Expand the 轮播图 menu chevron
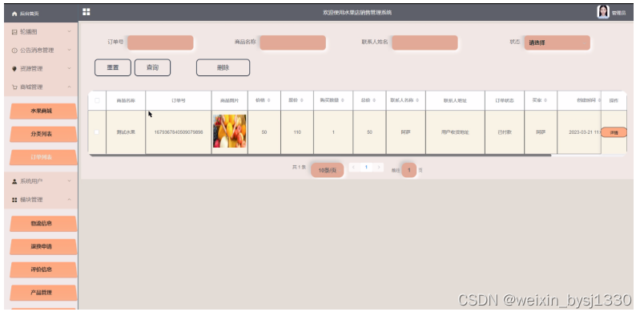This screenshot has width=644, height=316. tap(69, 32)
